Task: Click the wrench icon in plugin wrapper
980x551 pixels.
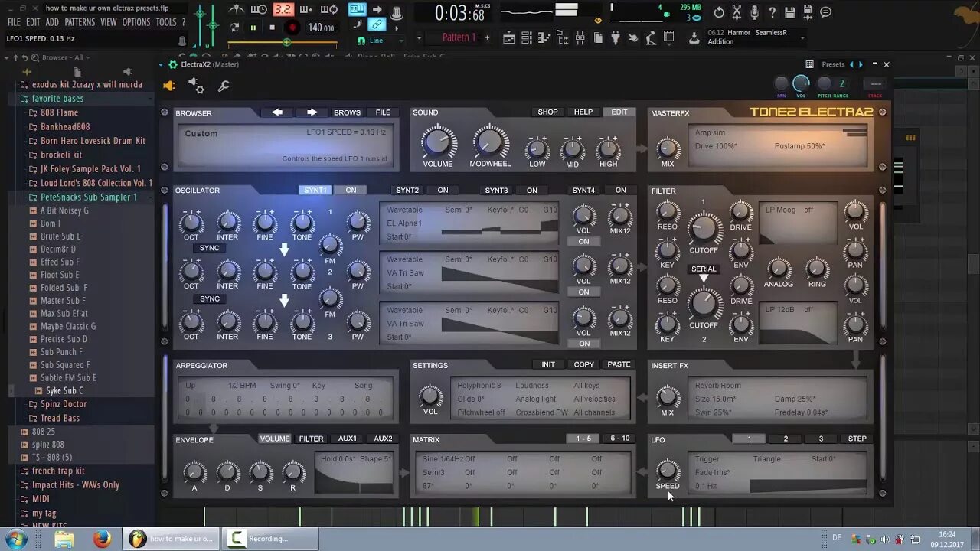Action: (x=224, y=86)
